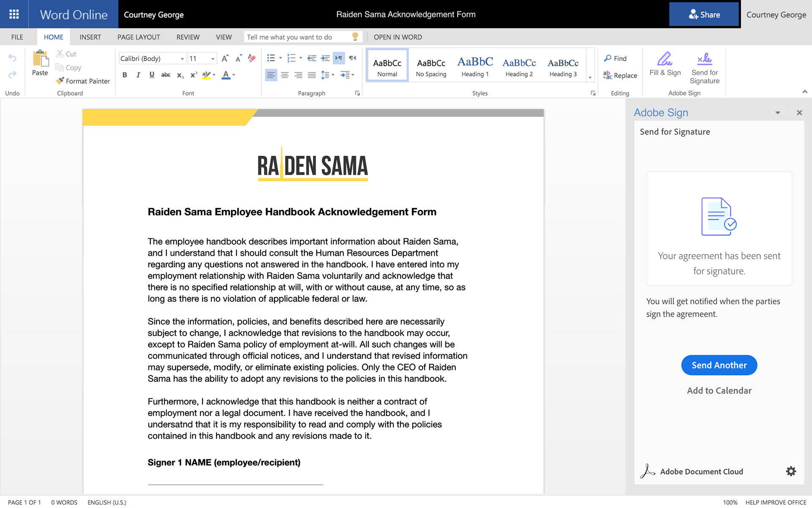Collapse the ribbon with the chevron
812x508 pixels.
(x=805, y=91)
